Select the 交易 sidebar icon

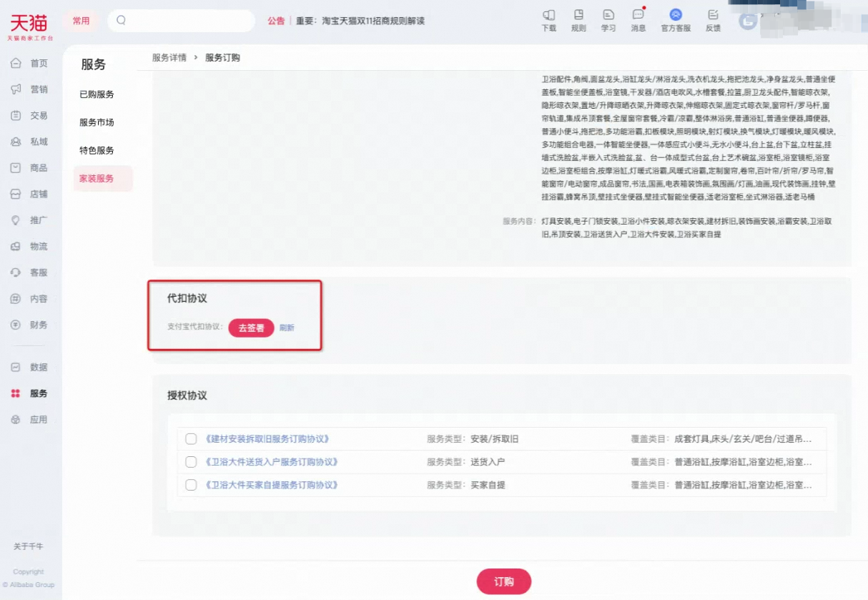pyautogui.click(x=16, y=115)
